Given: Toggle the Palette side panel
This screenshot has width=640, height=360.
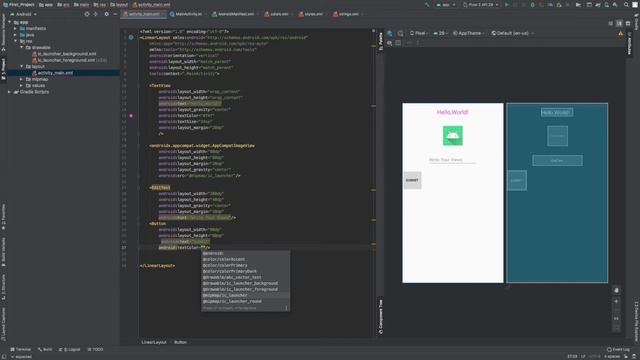Looking at the screenshot, I should coord(380,41).
